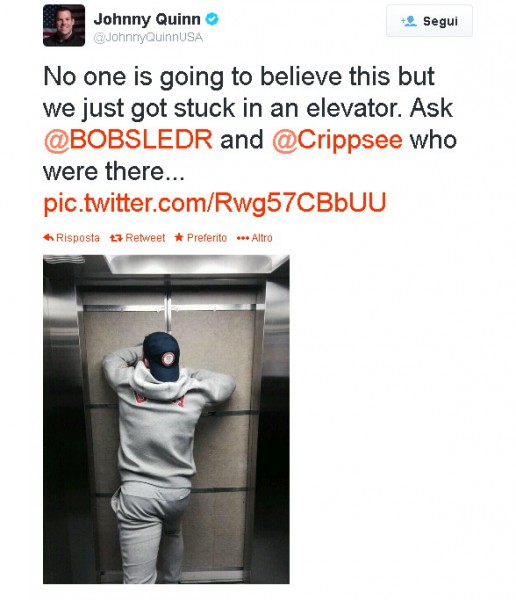
Task: Click the Preferito text label
Action: (x=207, y=238)
